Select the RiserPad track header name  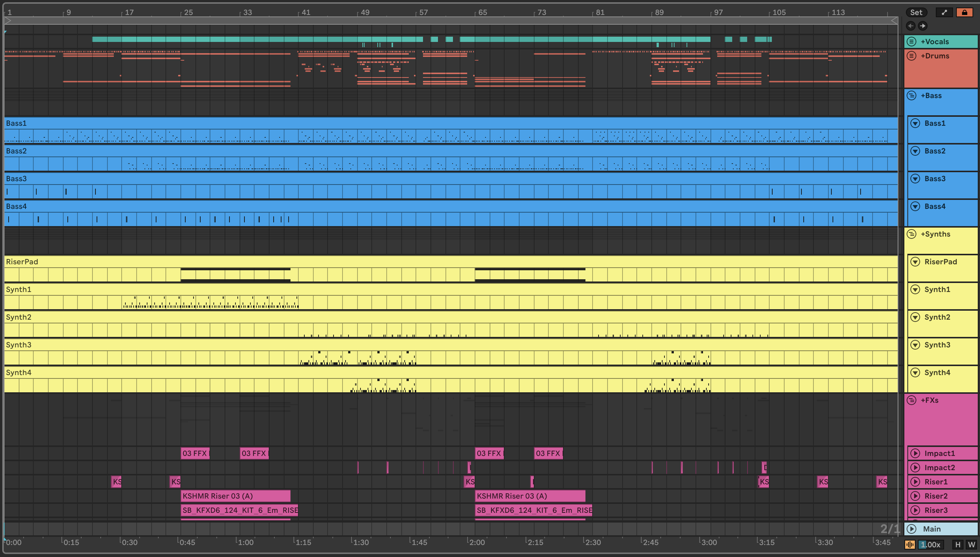coord(940,262)
